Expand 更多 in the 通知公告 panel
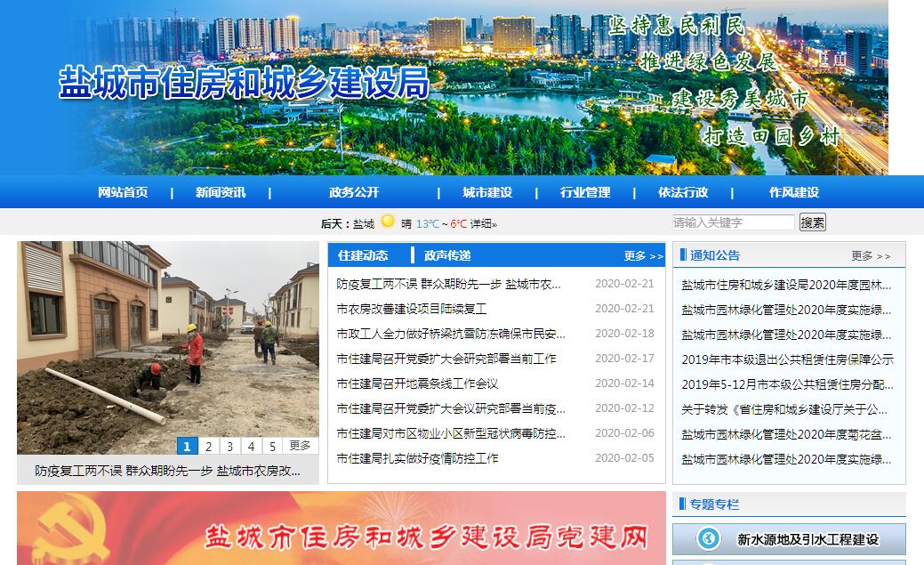 [x=870, y=256]
